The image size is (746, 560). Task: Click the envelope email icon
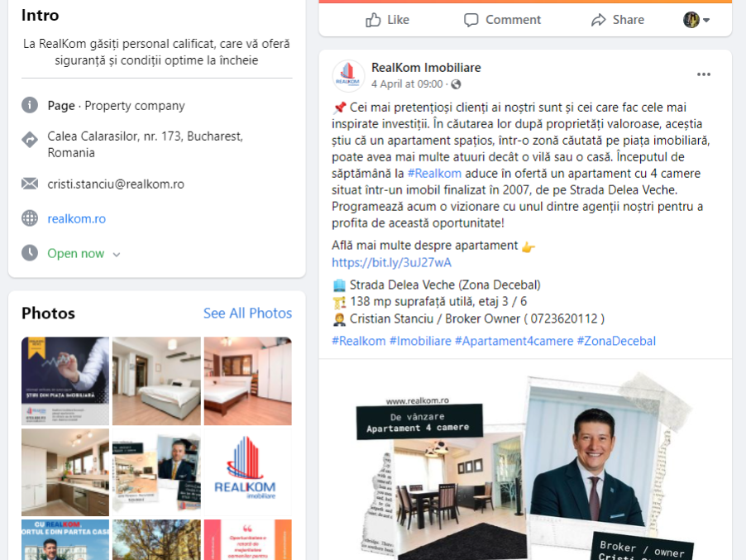pyautogui.click(x=30, y=184)
